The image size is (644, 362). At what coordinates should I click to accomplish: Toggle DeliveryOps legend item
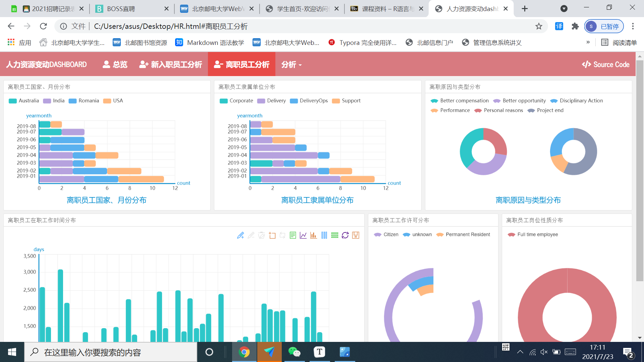[x=309, y=101]
